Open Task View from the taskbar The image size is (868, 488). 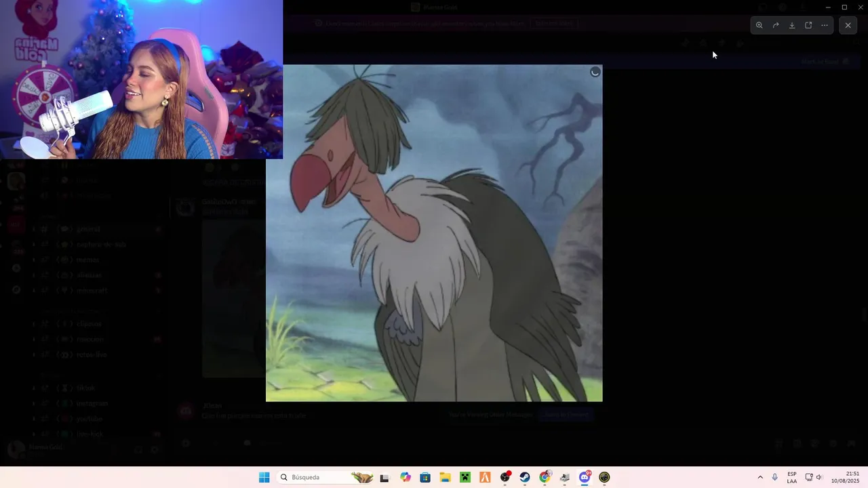tap(384, 477)
